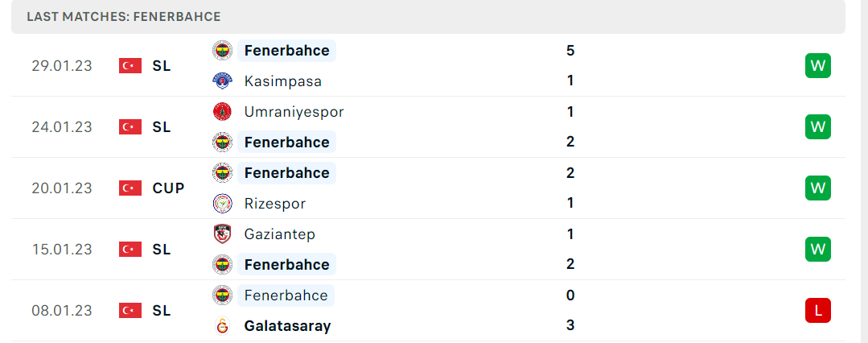The height and width of the screenshot is (343, 868).
Task: Select the CUP competition label
Action: pyautogui.click(x=168, y=188)
